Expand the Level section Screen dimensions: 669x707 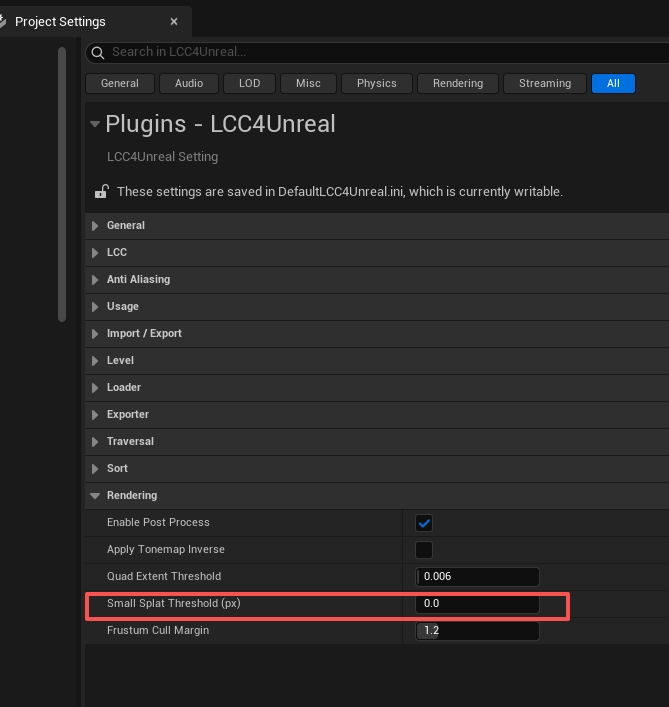point(95,361)
